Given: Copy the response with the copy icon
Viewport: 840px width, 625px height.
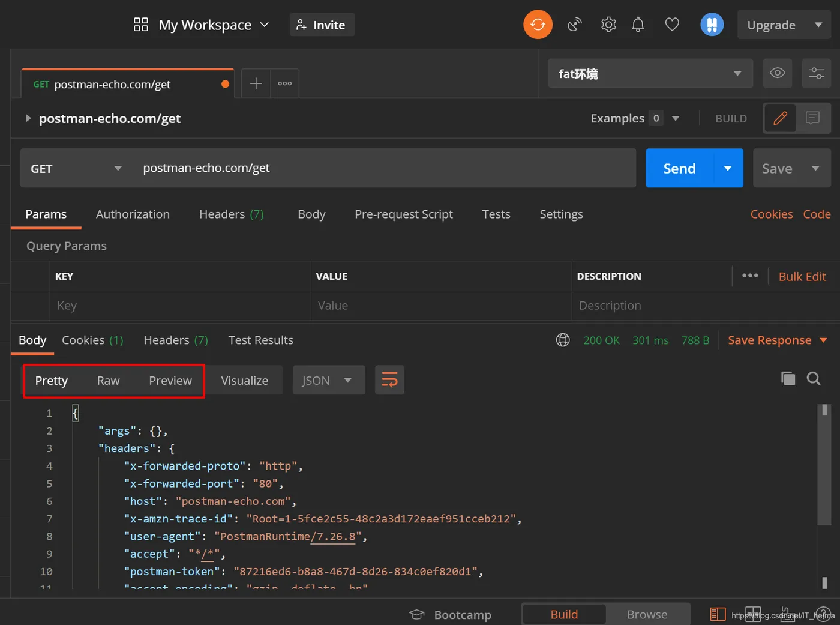Looking at the screenshot, I should click(788, 378).
